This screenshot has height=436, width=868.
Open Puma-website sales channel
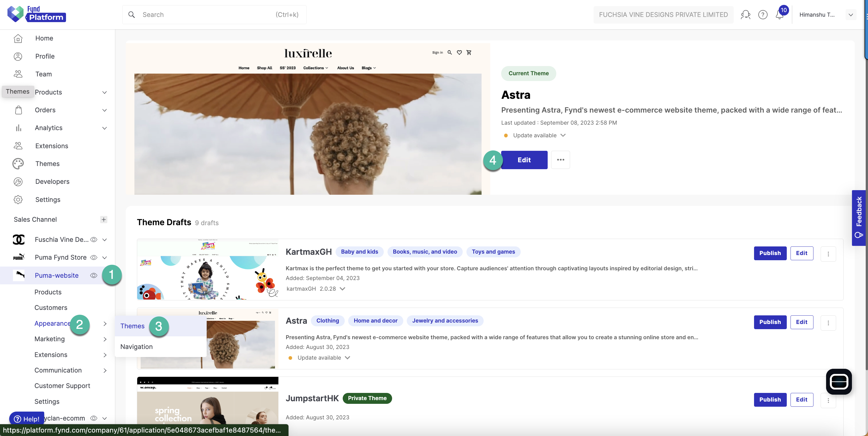[x=57, y=275]
